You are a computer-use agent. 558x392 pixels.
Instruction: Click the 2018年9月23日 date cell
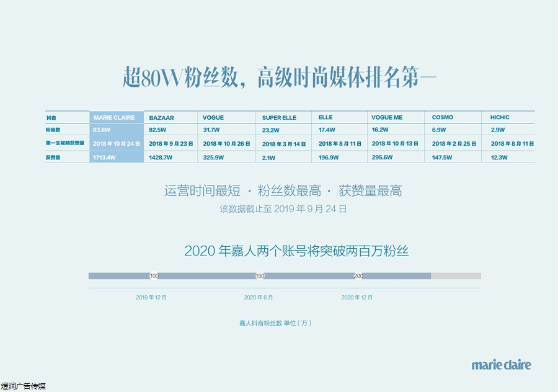171,144
